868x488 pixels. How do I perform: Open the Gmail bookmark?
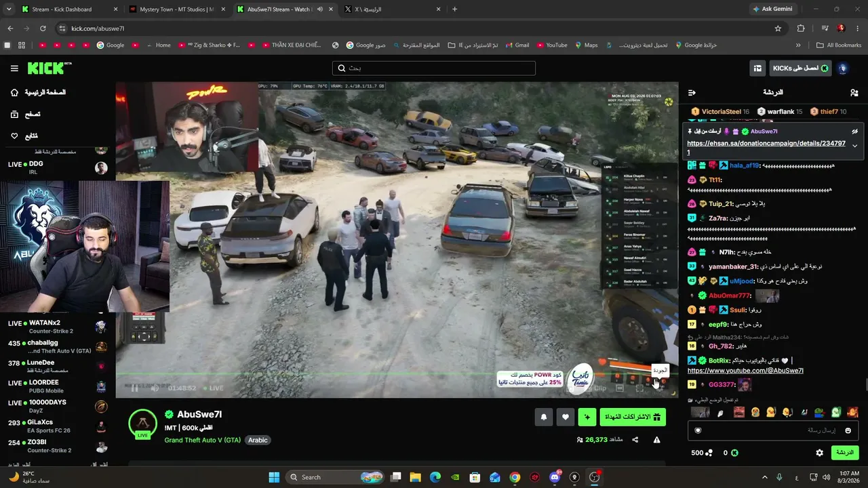pyautogui.click(x=517, y=45)
